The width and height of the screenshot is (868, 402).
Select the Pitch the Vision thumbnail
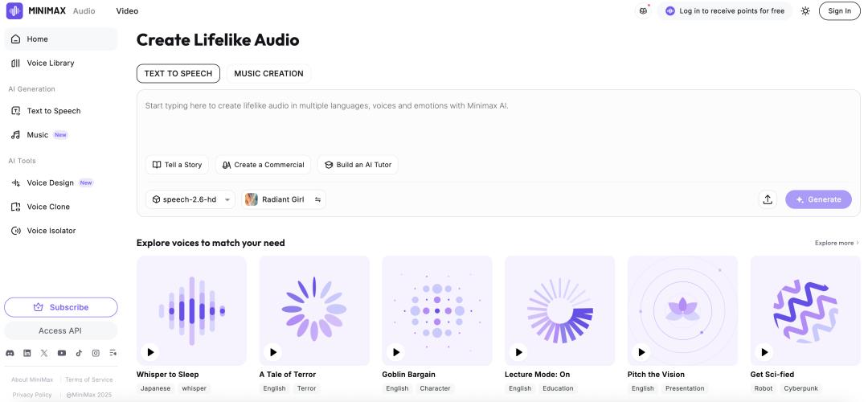point(682,310)
